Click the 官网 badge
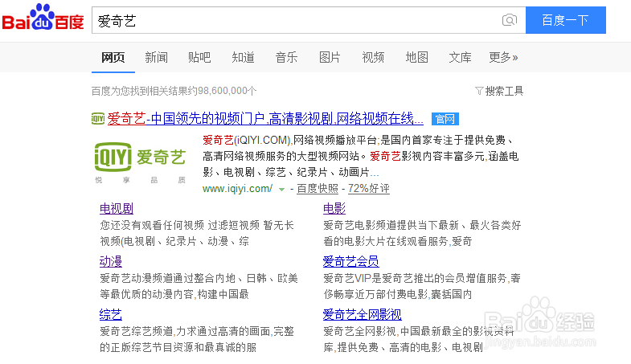The image size is (631, 364). pos(445,119)
